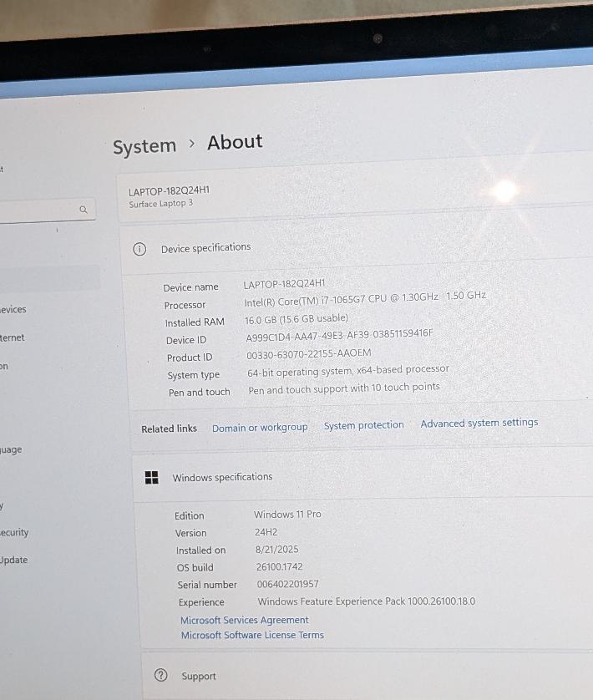Open Advanced system settings
The width and height of the screenshot is (593, 700).
point(479,423)
